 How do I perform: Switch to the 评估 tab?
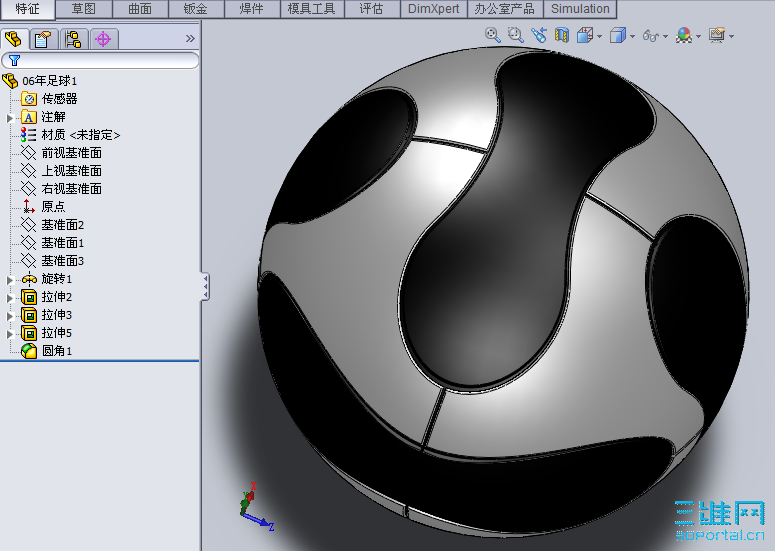click(x=372, y=9)
